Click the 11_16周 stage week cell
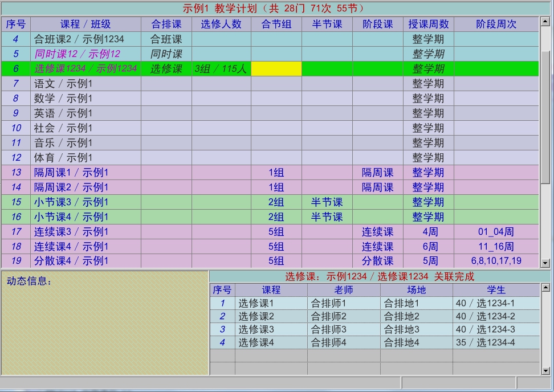This screenshot has height=392, width=554. point(496,247)
